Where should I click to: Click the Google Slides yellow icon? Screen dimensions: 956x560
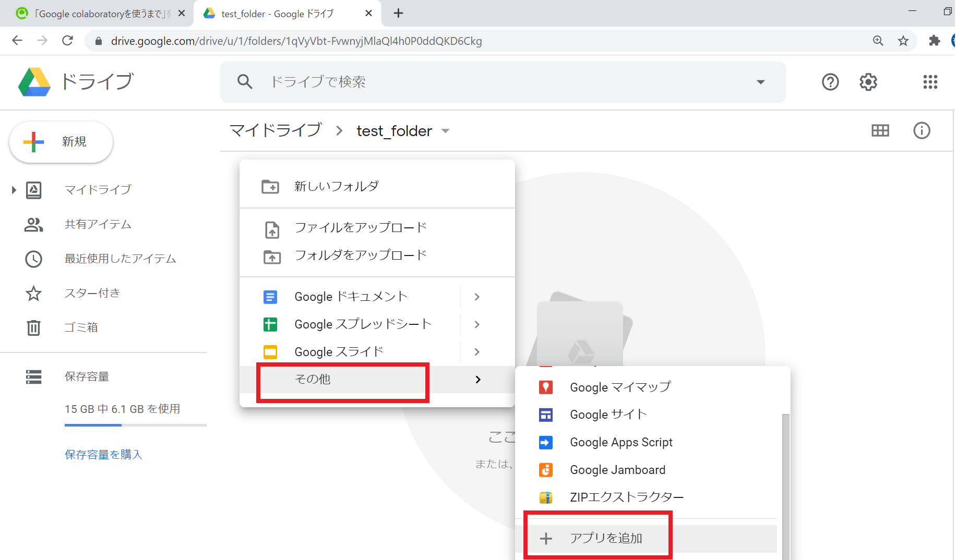[x=270, y=352]
